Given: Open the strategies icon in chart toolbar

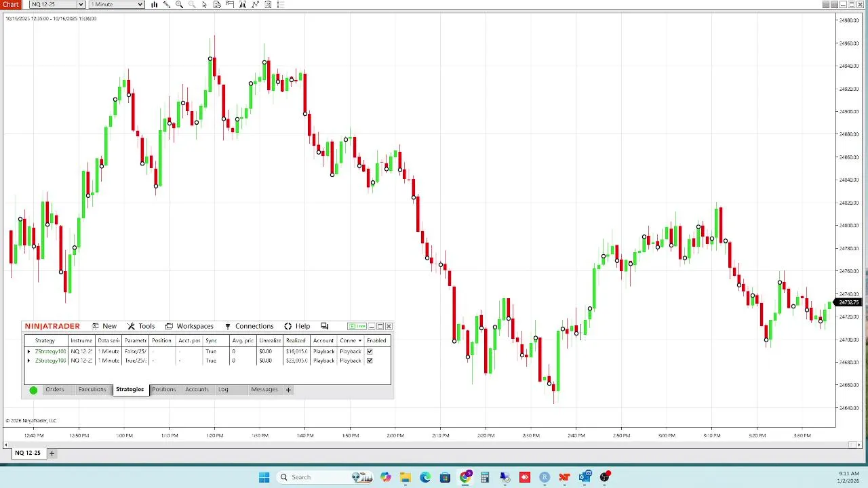Looking at the screenshot, I should tap(256, 5).
